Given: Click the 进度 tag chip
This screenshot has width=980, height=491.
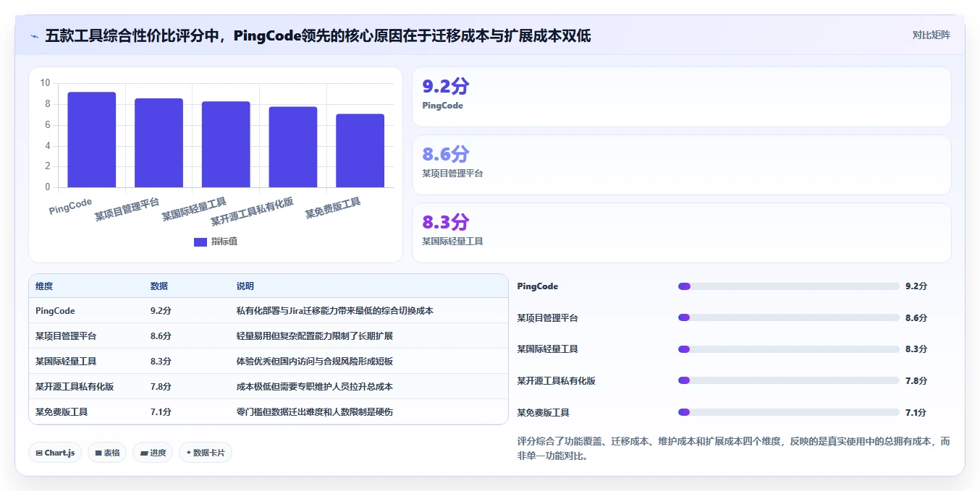Looking at the screenshot, I should [153, 453].
